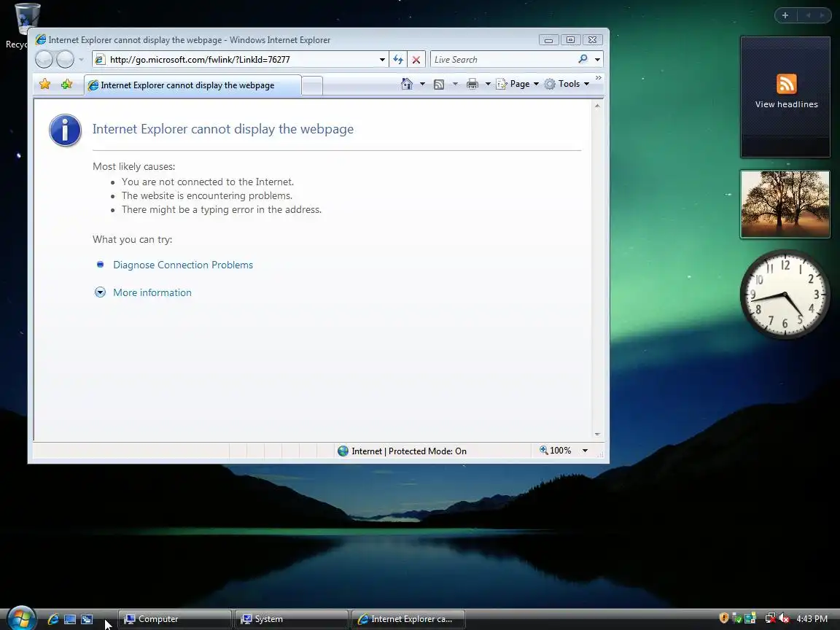The image size is (840, 630).
Task: Click the Diagnose Connection Problems link
Action: [183, 265]
